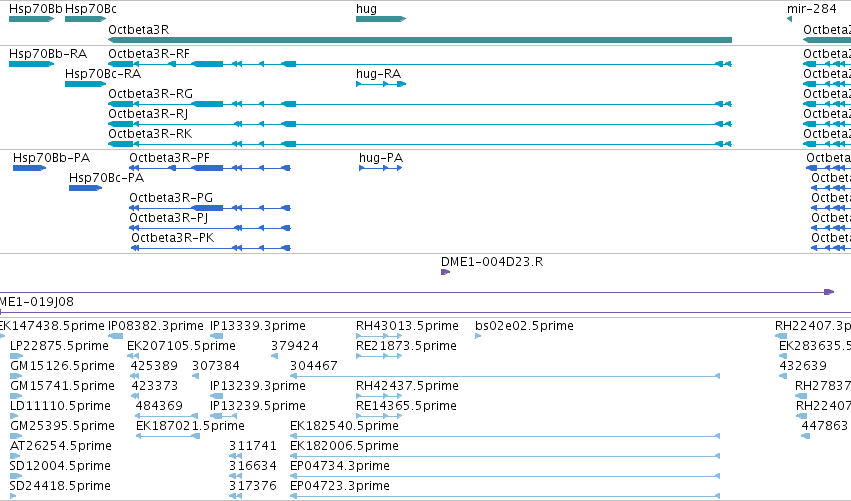Select EST IP13239.3prime
Viewport: 851px width, 501px height.
pos(258,386)
